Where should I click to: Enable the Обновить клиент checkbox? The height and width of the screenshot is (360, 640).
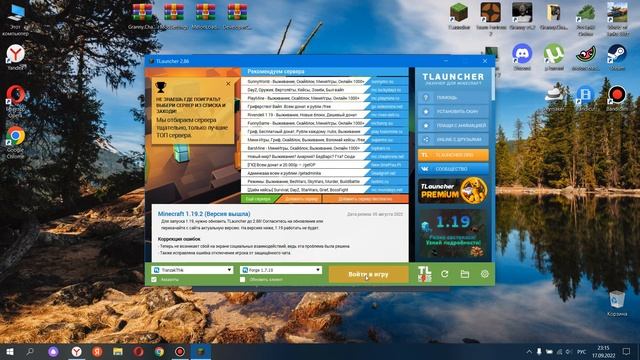tap(242, 280)
